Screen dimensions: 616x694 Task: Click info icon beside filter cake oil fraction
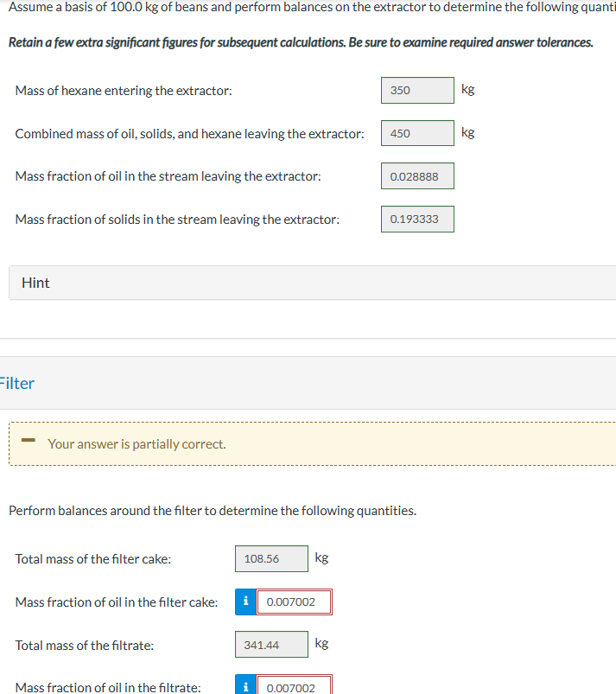pyautogui.click(x=245, y=602)
